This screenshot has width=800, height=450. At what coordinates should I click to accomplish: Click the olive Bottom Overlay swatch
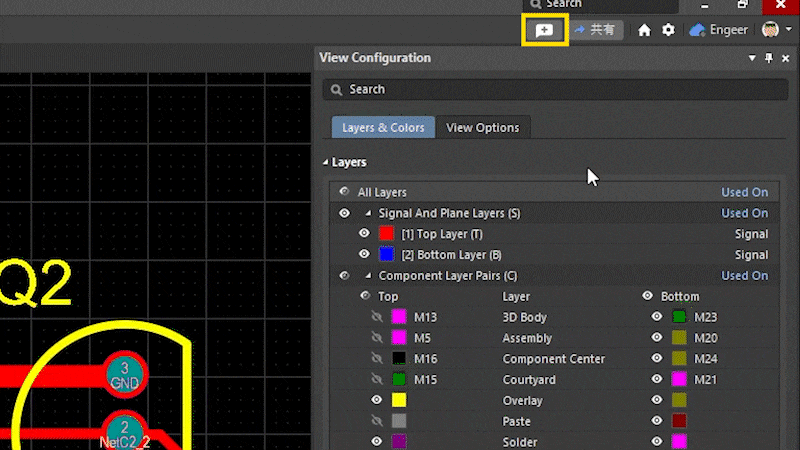point(679,401)
